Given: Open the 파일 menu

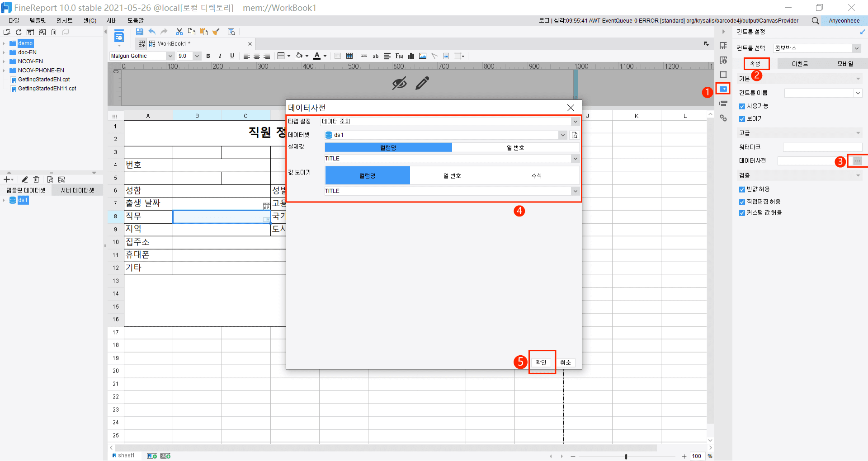Looking at the screenshot, I should tap(14, 21).
